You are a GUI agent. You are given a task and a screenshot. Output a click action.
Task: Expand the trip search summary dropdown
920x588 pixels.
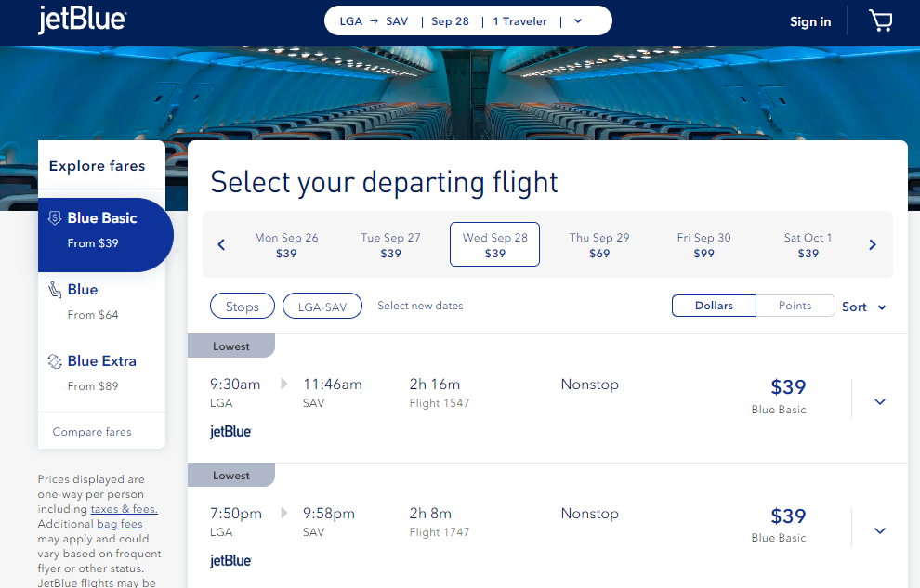(x=578, y=21)
